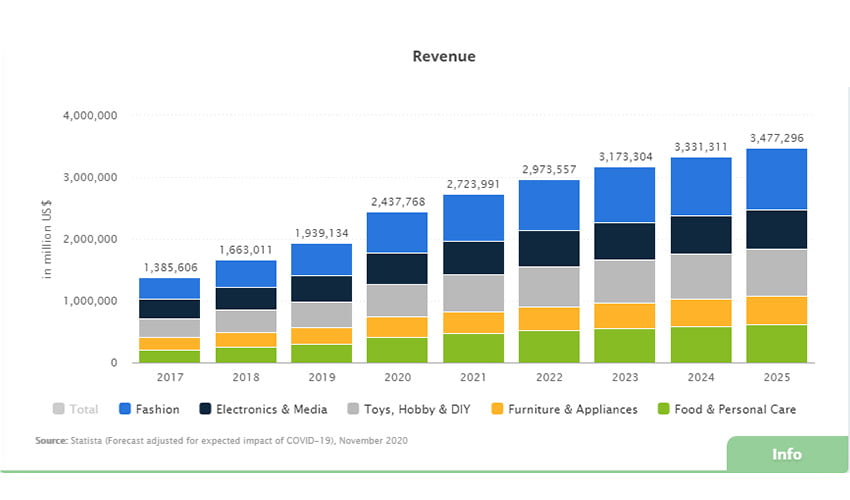This screenshot has width=850, height=500.
Task: Click the 2020 x-axis label
Action: click(x=398, y=377)
